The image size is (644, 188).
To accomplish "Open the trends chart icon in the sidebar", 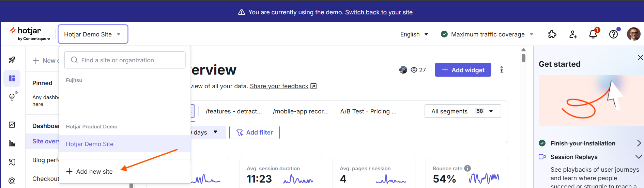I will pyautogui.click(x=12, y=125).
